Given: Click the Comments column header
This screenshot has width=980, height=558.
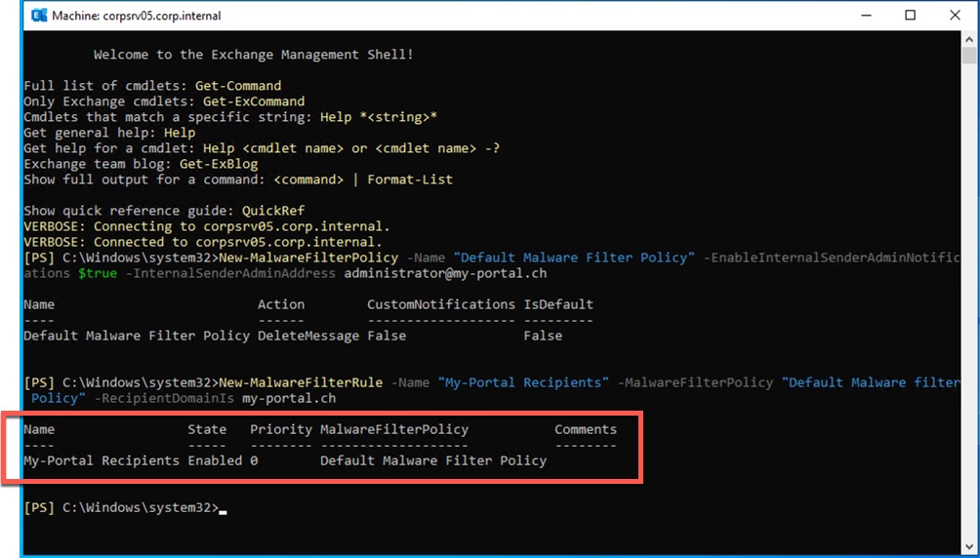Looking at the screenshot, I should point(586,429).
